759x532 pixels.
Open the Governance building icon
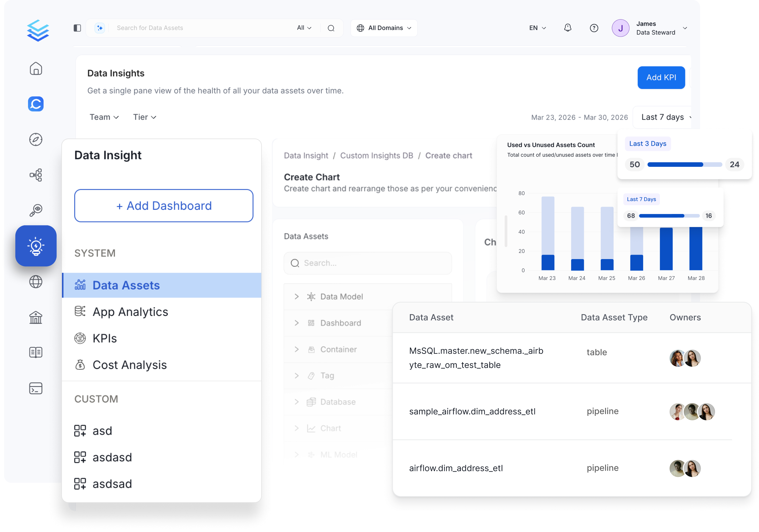[x=36, y=317]
